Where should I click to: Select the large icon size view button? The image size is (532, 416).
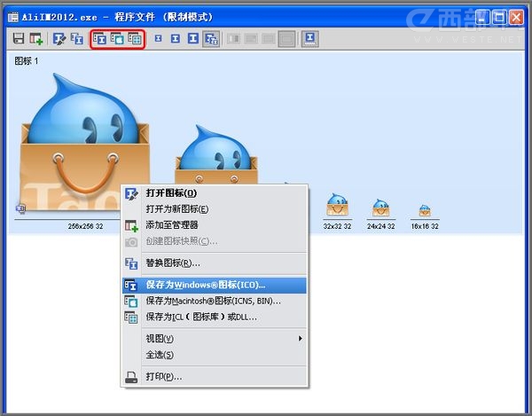pos(192,38)
